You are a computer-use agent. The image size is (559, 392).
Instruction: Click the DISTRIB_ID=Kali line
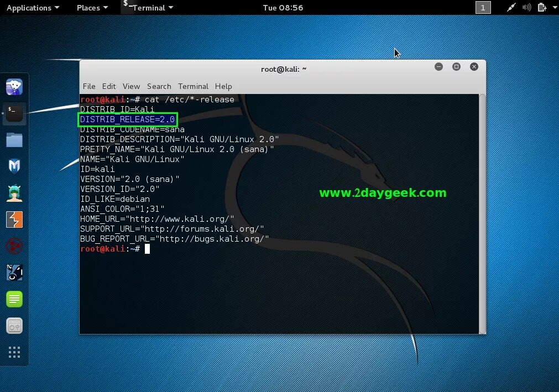click(117, 109)
